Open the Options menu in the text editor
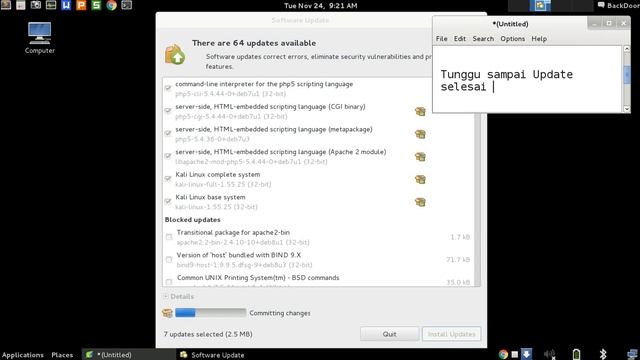 (513, 39)
